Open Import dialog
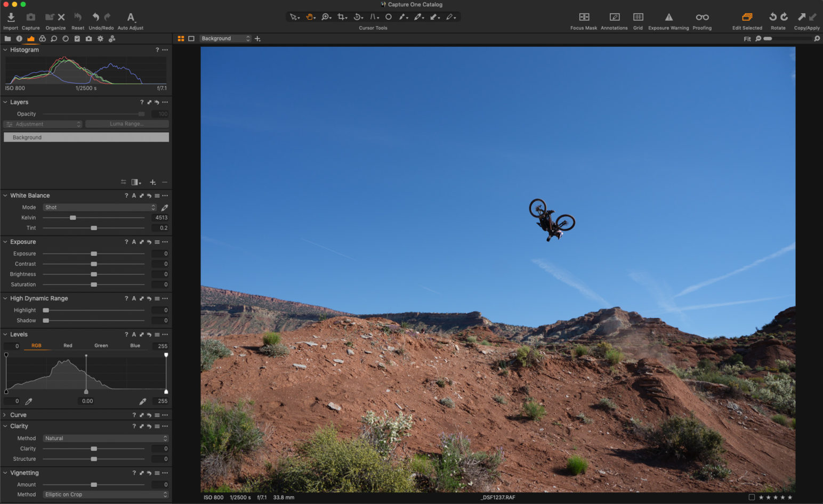The image size is (823, 504). (10, 17)
